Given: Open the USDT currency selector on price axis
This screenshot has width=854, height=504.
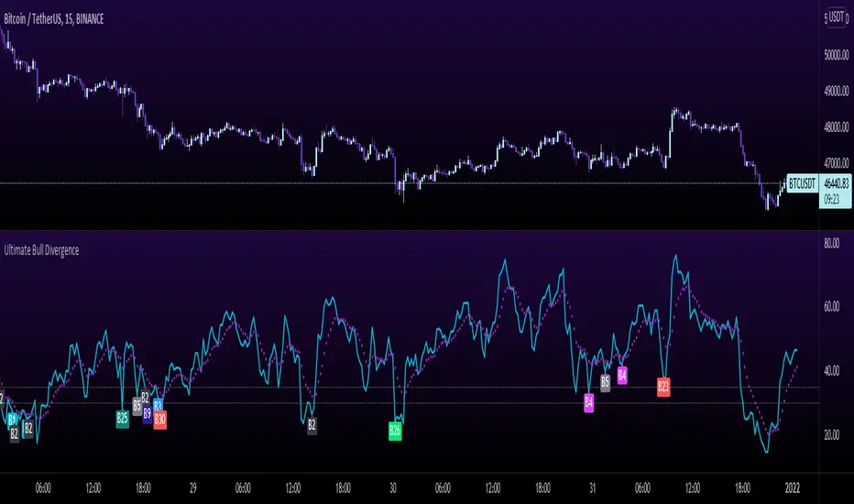Looking at the screenshot, I should click(x=837, y=17).
